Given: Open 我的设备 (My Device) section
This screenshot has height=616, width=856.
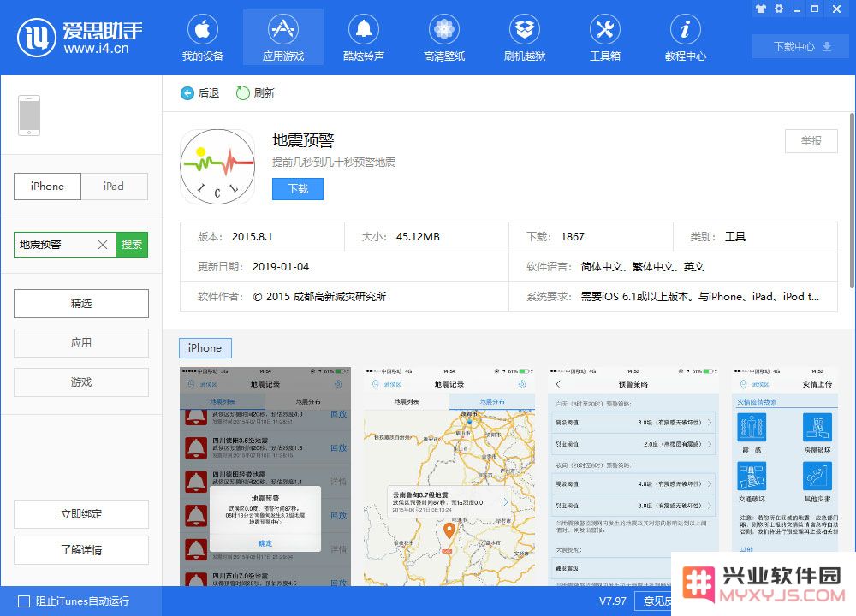Looking at the screenshot, I should point(203,38).
